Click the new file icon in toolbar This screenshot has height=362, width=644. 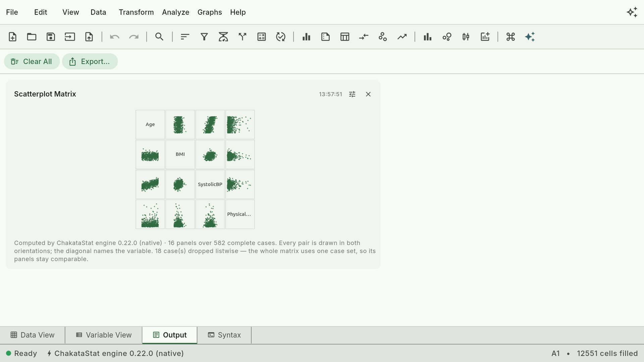coord(12,37)
